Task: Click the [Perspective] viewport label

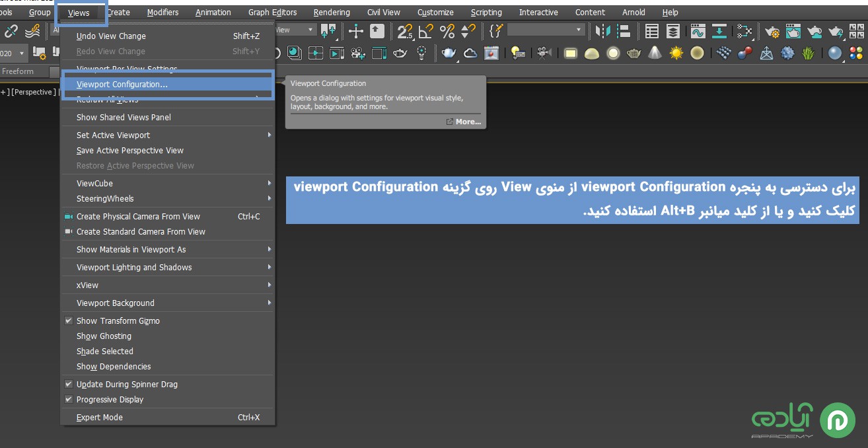Action: 32,92
